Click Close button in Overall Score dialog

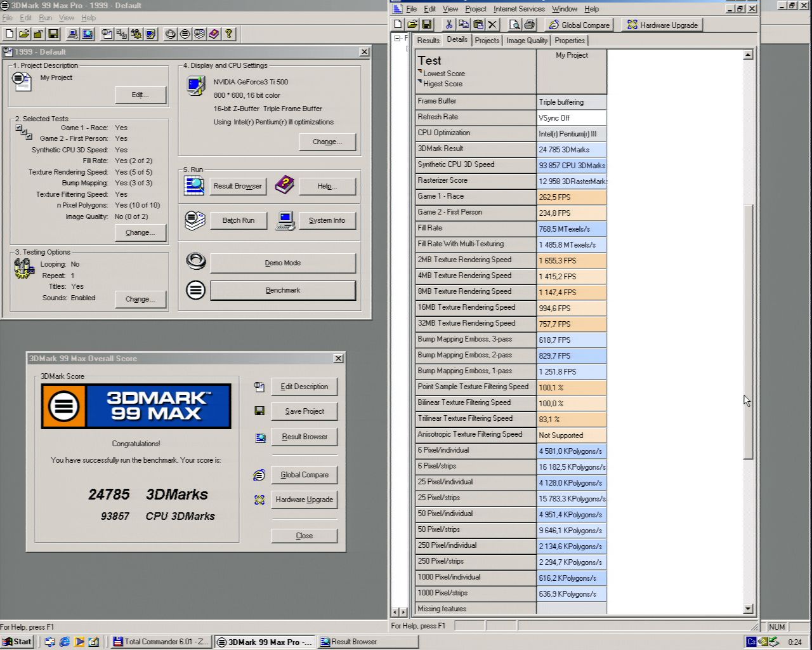coord(304,536)
